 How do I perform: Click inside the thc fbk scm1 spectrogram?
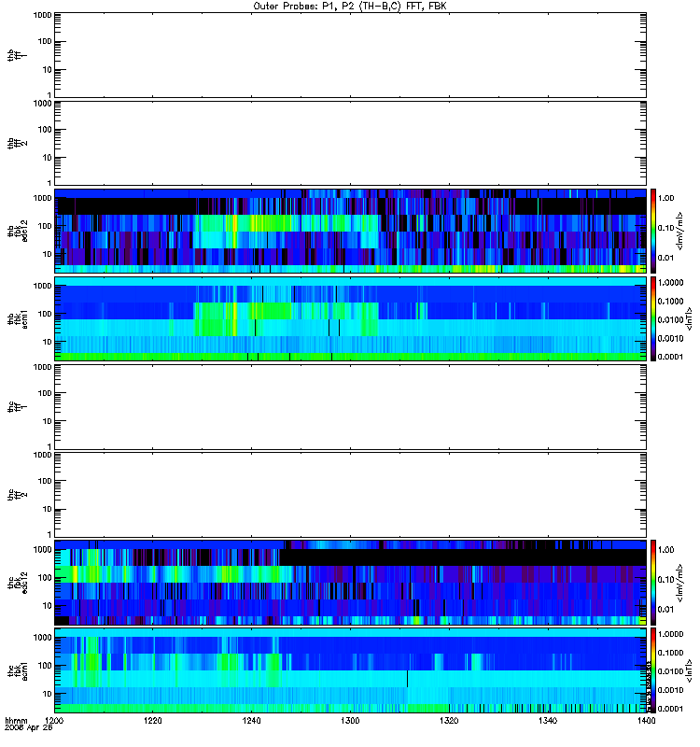pos(350,670)
